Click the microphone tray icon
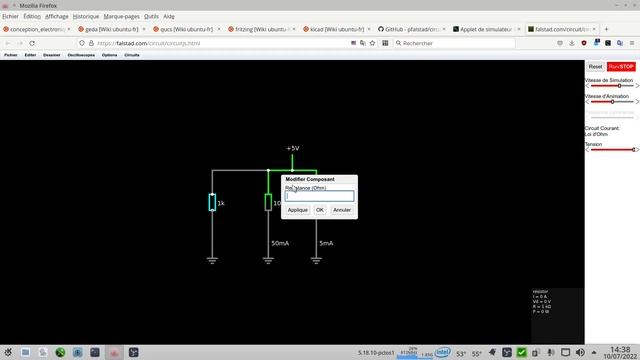The image size is (640, 360). (x=551, y=352)
